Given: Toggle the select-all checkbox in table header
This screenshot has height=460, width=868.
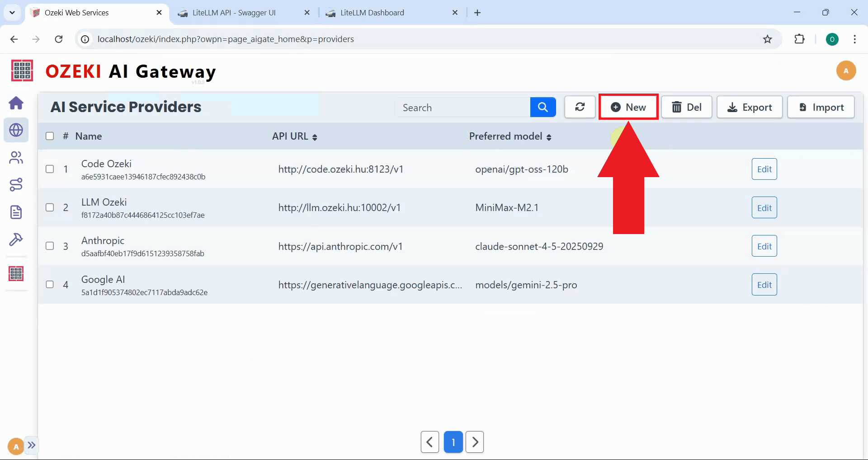Looking at the screenshot, I should pos(50,136).
